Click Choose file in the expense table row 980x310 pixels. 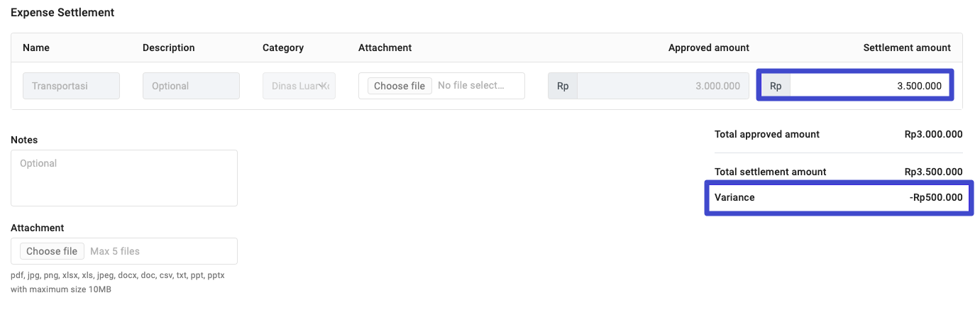(x=400, y=86)
